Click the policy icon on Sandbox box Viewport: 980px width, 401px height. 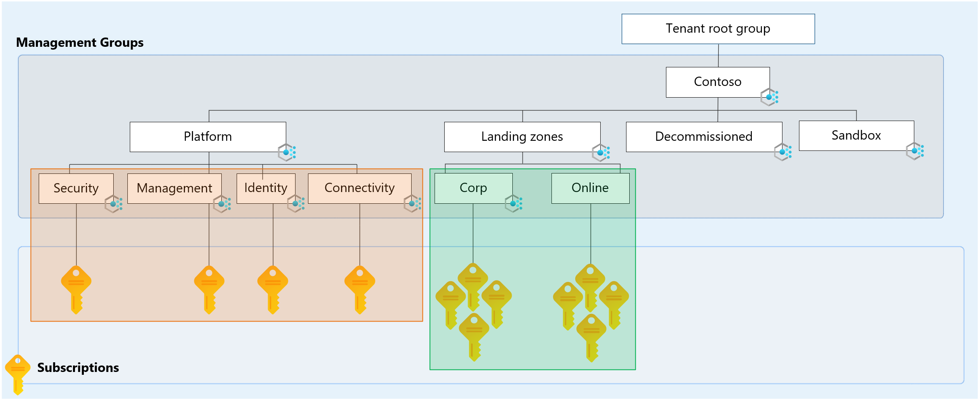click(915, 151)
